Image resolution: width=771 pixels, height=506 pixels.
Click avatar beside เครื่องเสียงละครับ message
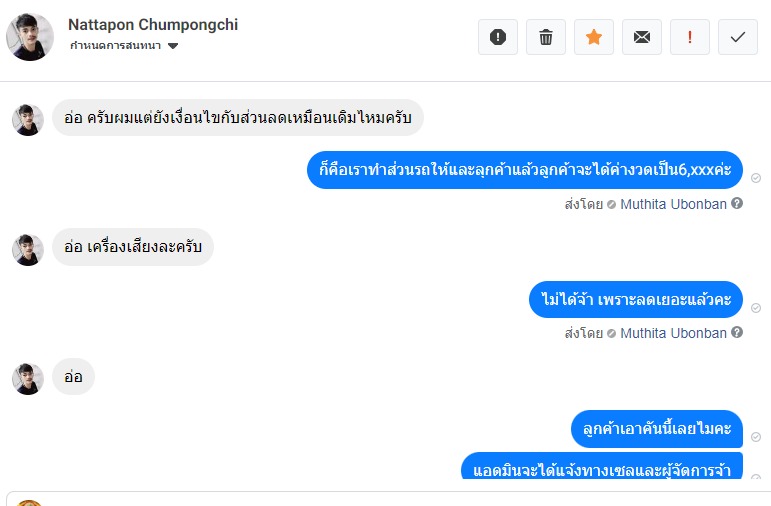tap(28, 249)
